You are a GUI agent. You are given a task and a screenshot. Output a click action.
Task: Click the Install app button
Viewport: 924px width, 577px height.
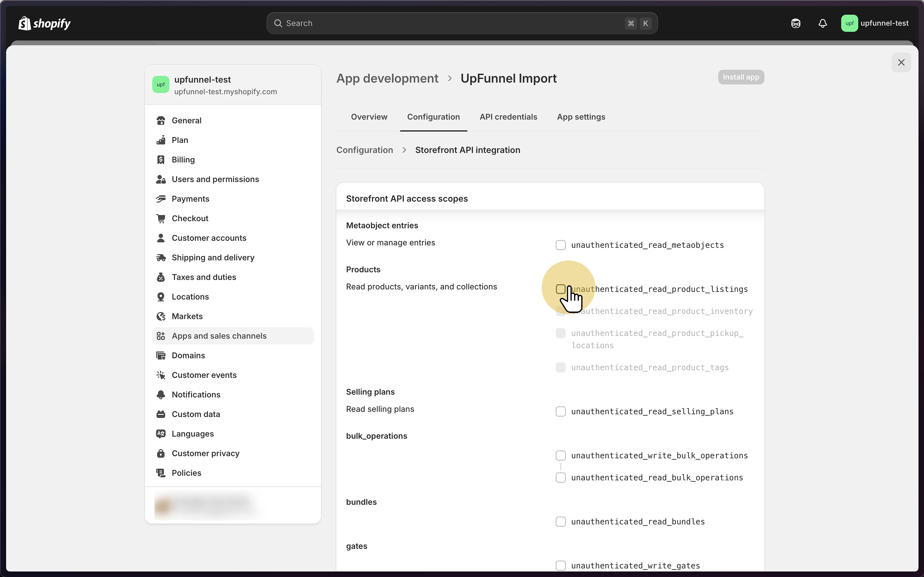(x=741, y=77)
